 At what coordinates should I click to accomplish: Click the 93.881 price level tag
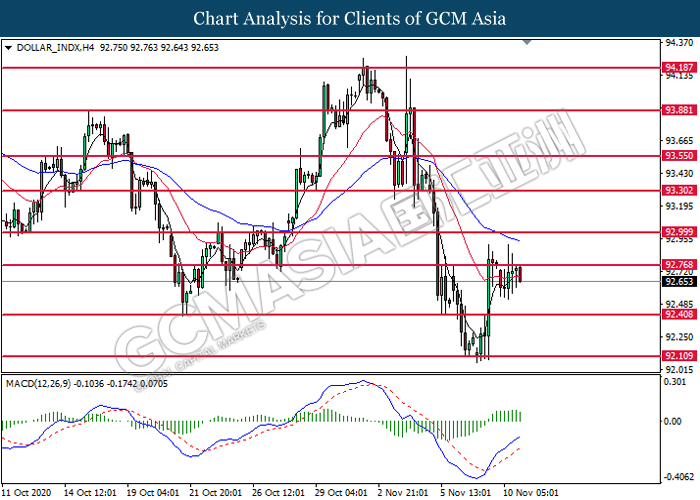pyautogui.click(x=679, y=110)
